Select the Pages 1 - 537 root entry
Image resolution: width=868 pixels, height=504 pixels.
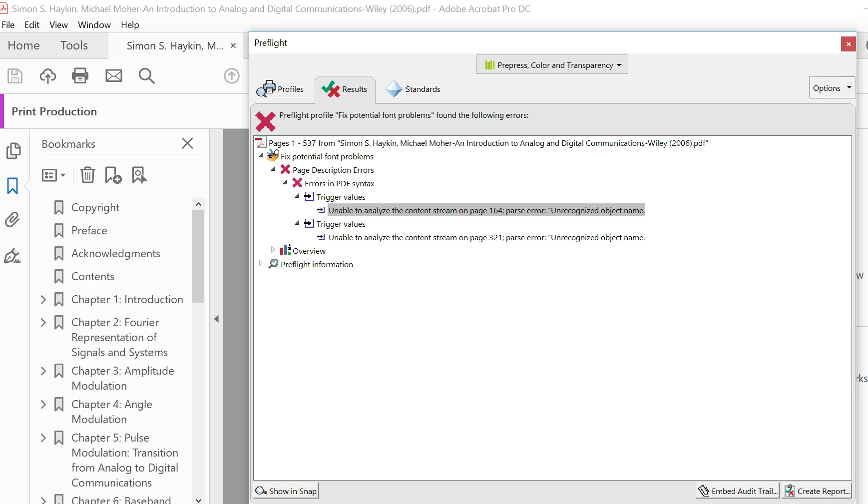tap(488, 143)
